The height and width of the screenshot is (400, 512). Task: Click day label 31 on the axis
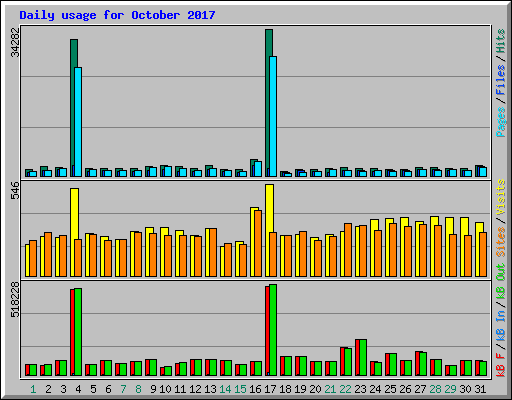[x=480, y=389]
